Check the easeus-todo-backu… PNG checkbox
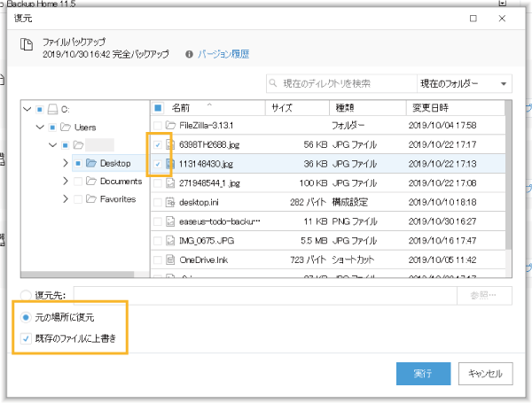The height and width of the screenshot is (403, 532). pyautogui.click(x=158, y=221)
